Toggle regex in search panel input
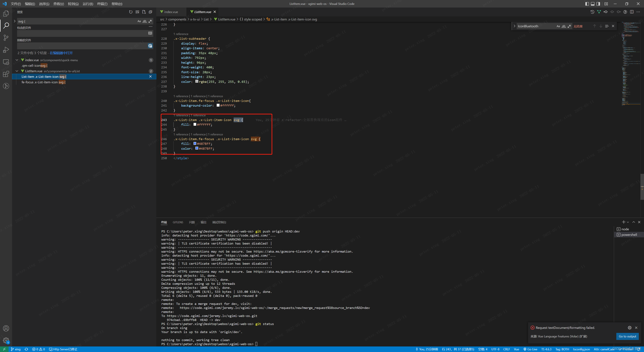 pos(150,21)
